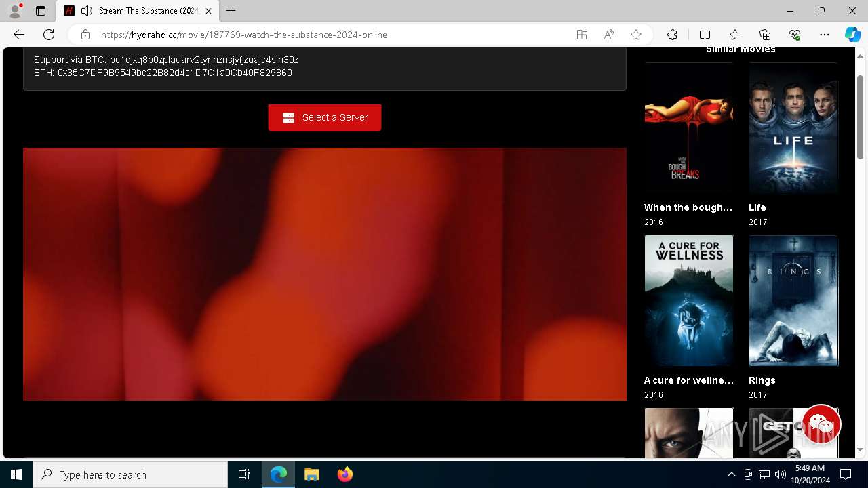The height and width of the screenshot is (488, 868).
Task: Open a new tab with the plus button
Action: click(231, 11)
